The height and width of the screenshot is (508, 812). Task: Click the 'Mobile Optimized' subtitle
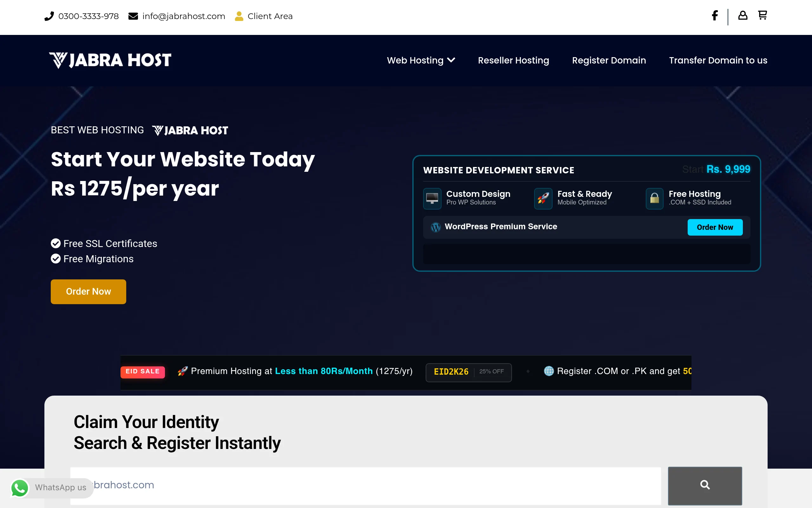coord(582,203)
